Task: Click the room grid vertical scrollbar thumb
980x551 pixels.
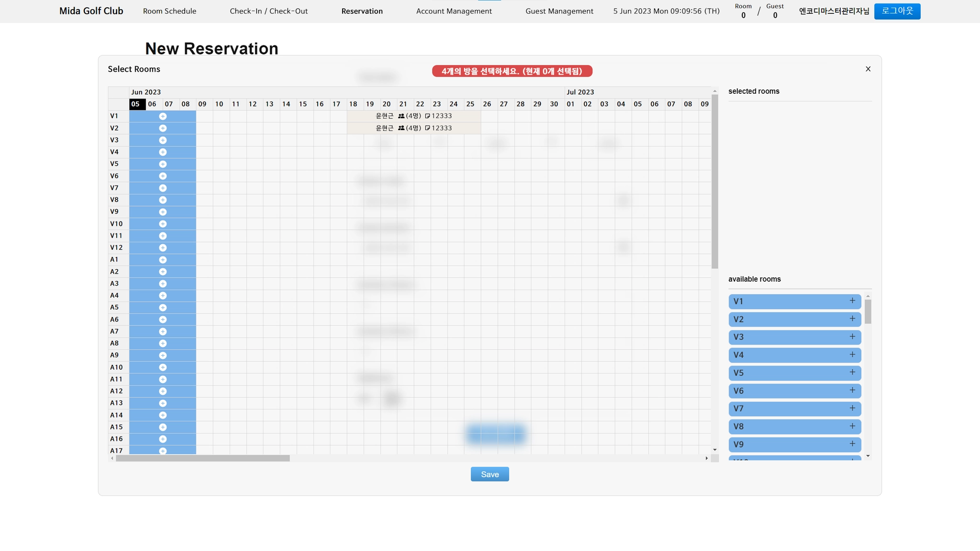Action: [x=714, y=182]
